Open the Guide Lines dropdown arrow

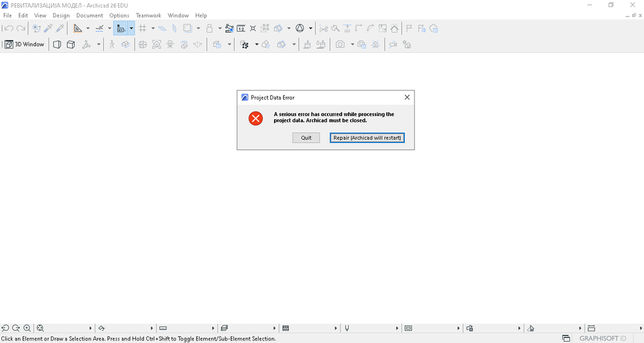[88, 28]
